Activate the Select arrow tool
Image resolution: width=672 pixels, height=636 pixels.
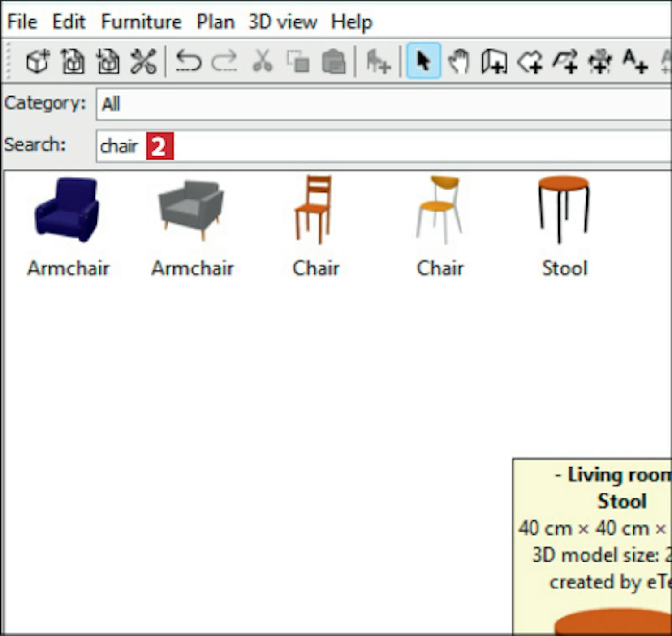click(x=423, y=61)
